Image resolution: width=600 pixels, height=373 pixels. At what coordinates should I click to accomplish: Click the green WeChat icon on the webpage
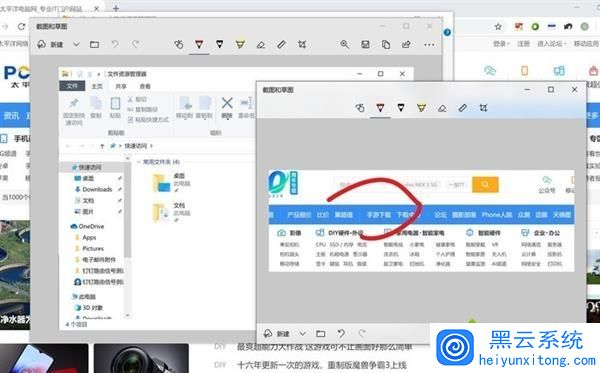point(490,70)
